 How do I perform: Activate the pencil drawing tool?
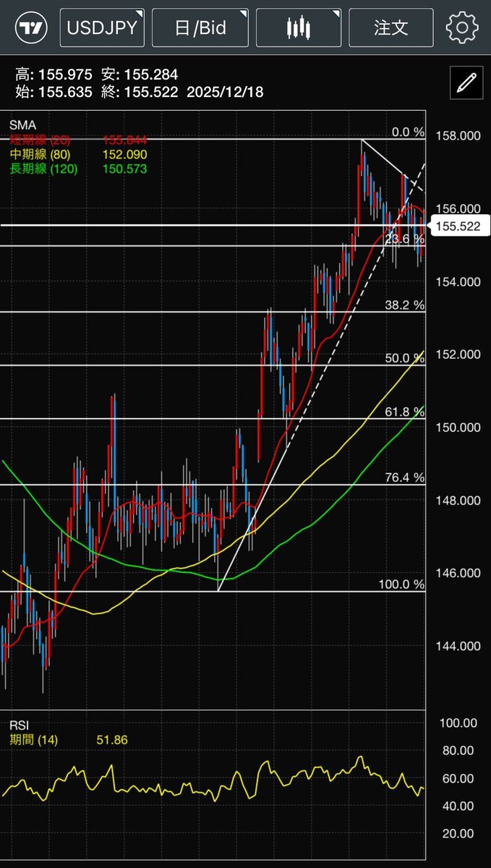click(466, 83)
